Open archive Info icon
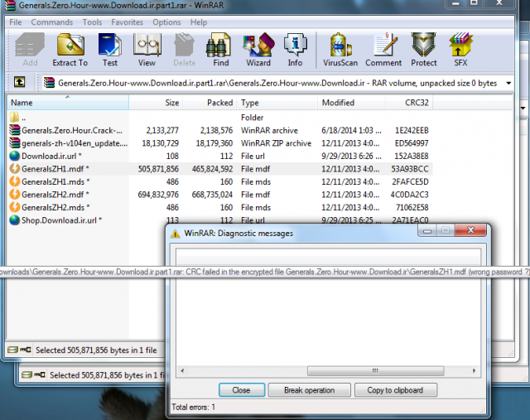Screen dimensions: 530x420 tap(295, 49)
